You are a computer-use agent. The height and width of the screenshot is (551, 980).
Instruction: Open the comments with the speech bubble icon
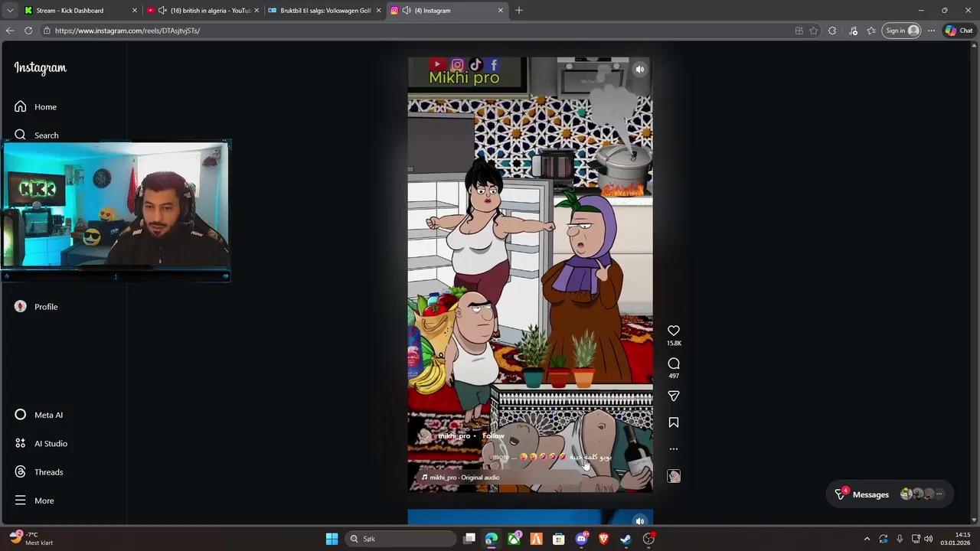pos(674,363)
